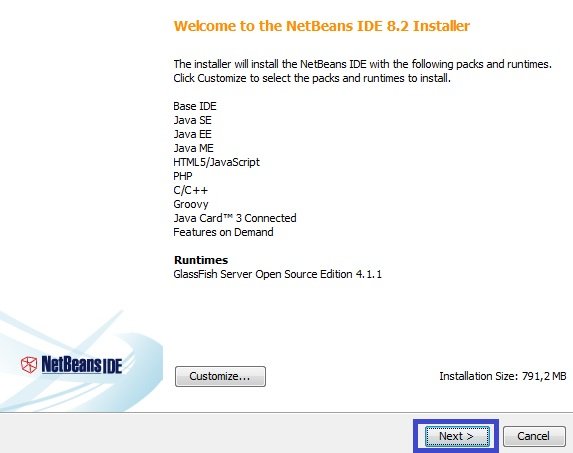Select the 'Java ME' pack text
573x453 pixels.
pos(193,148)
